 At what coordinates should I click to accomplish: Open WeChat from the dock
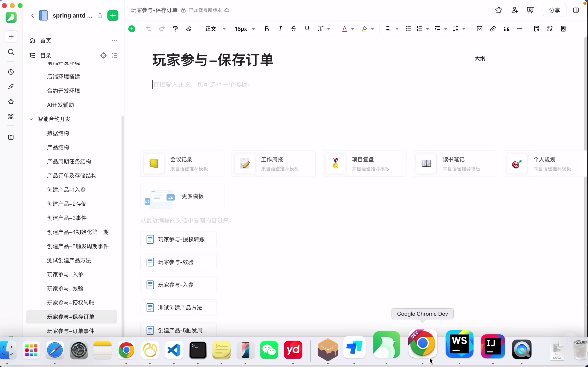click(269, 350)
